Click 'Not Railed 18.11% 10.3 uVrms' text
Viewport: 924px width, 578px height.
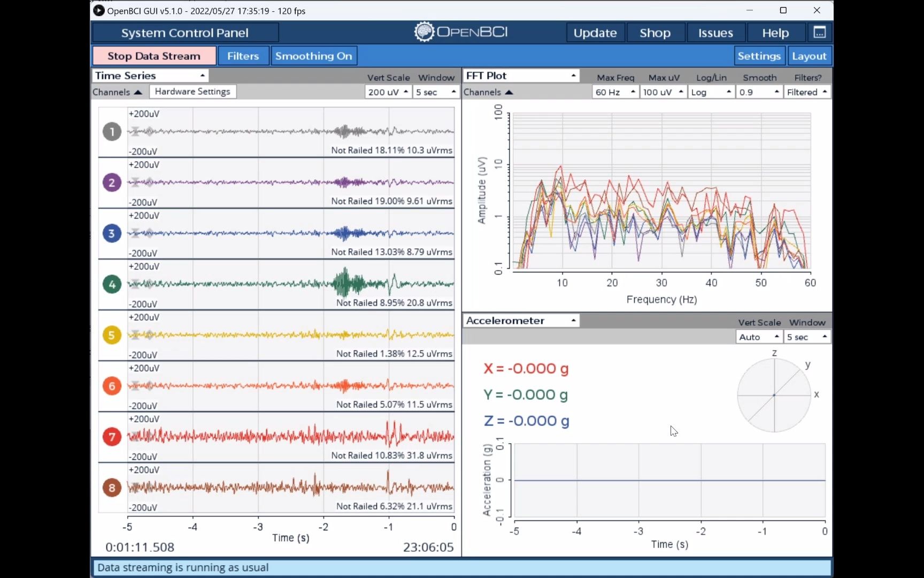(x=391, y=150)
